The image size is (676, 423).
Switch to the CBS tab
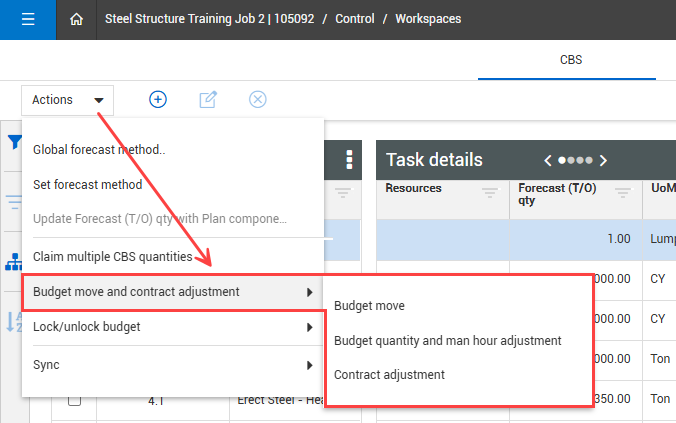tap(570, 60)
